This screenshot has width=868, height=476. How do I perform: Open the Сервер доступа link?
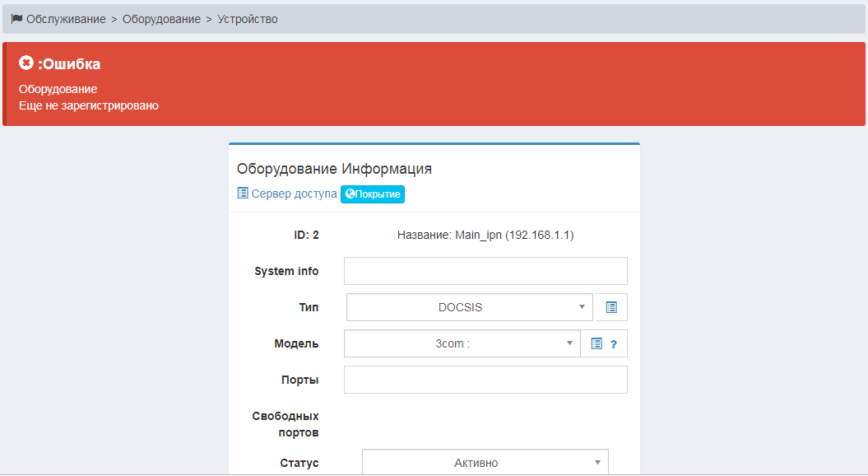coord(294,194)
